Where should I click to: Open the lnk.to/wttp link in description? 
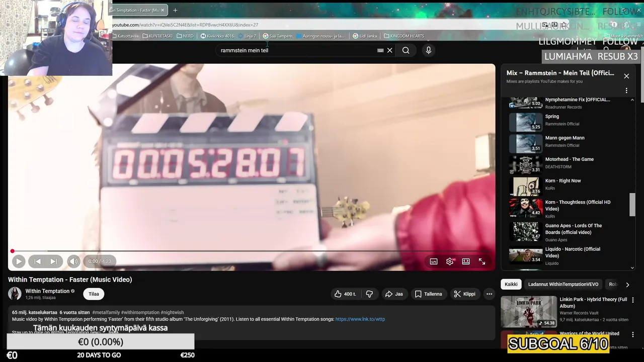tap(360, 319)
